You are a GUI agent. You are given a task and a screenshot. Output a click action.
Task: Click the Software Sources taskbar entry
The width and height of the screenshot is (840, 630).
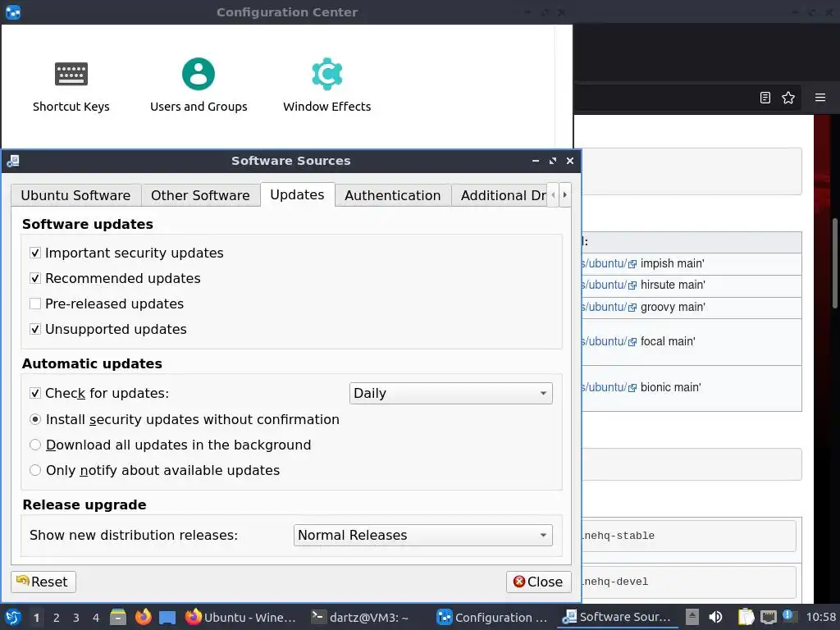[x=617, y=617]
